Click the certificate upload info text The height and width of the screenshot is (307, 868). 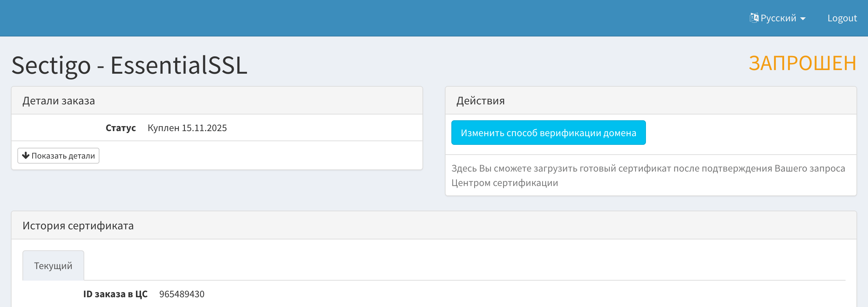pos(648,176)
